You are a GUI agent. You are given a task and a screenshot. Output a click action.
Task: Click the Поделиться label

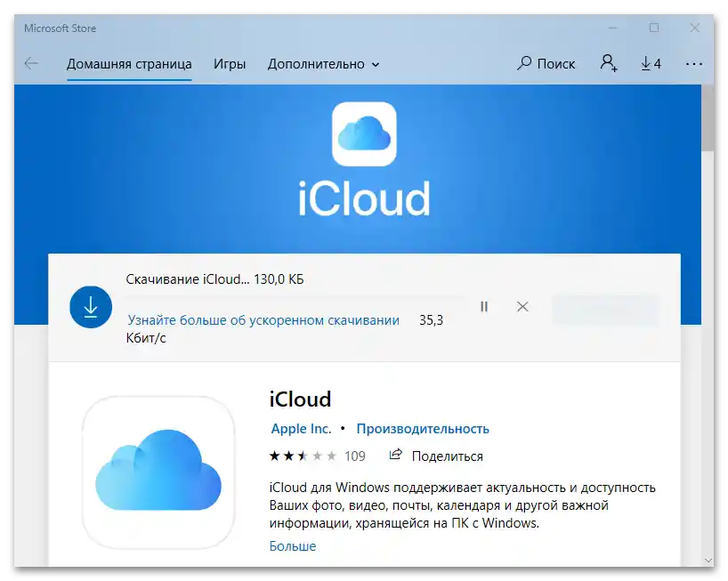[447, 456]
